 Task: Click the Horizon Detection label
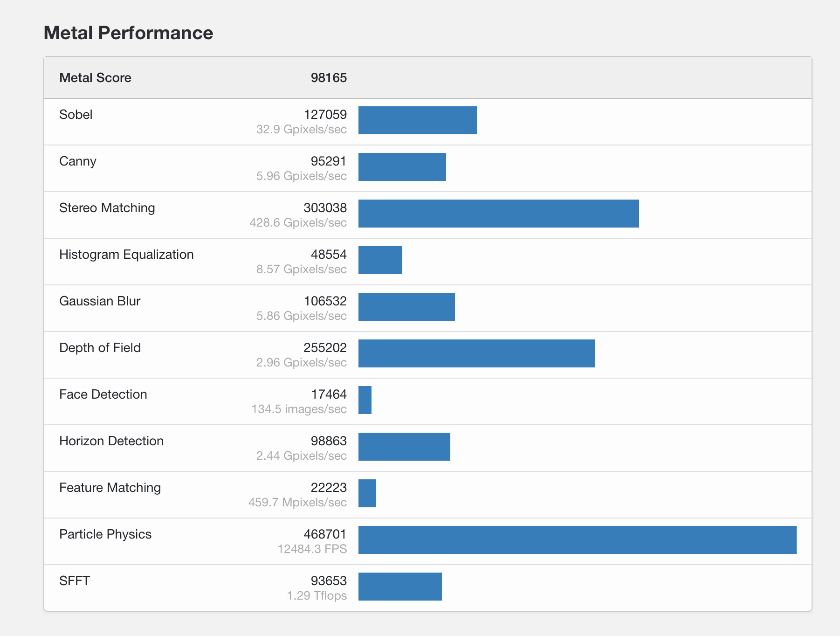[x=111, y=441]
